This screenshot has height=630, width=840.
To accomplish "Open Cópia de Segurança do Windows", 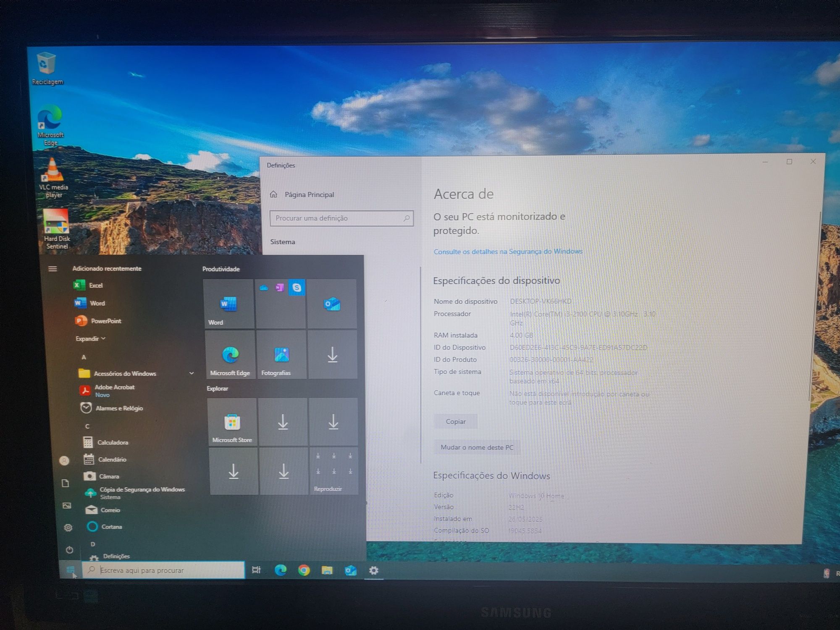I will tap(135, 493).
